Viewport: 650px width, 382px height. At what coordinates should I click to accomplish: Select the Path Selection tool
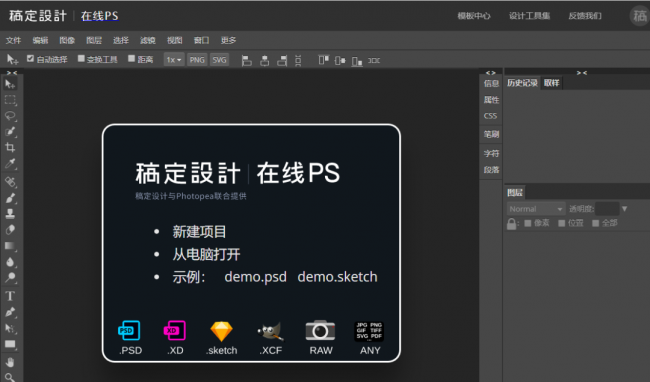[x=10, y=328]
